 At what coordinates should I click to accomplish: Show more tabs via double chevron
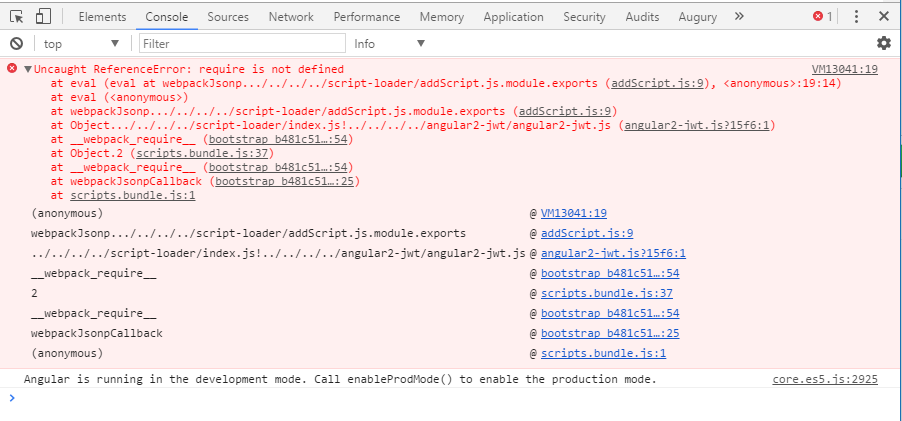(739, 17)
